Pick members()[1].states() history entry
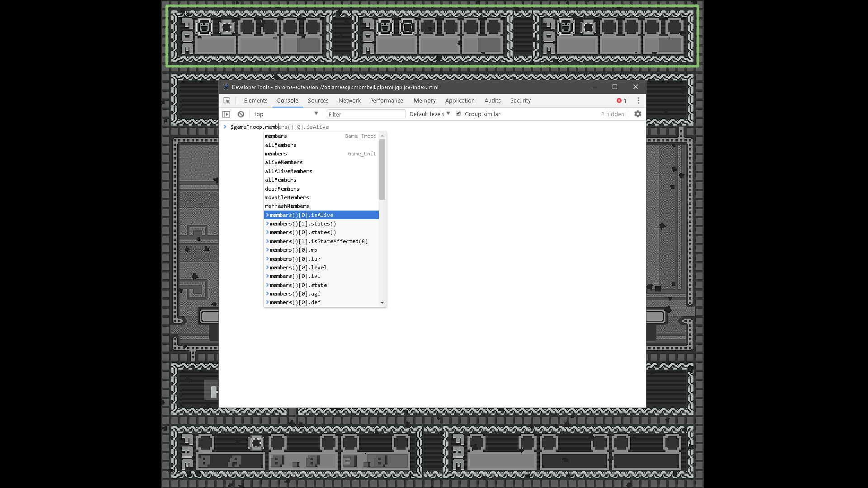 coord(321,224)
